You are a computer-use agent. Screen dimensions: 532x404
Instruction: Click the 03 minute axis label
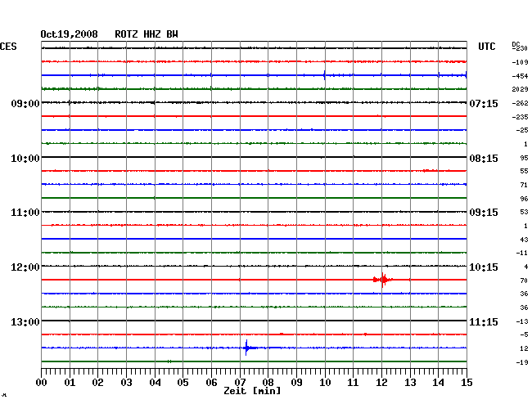coord(126,383)
